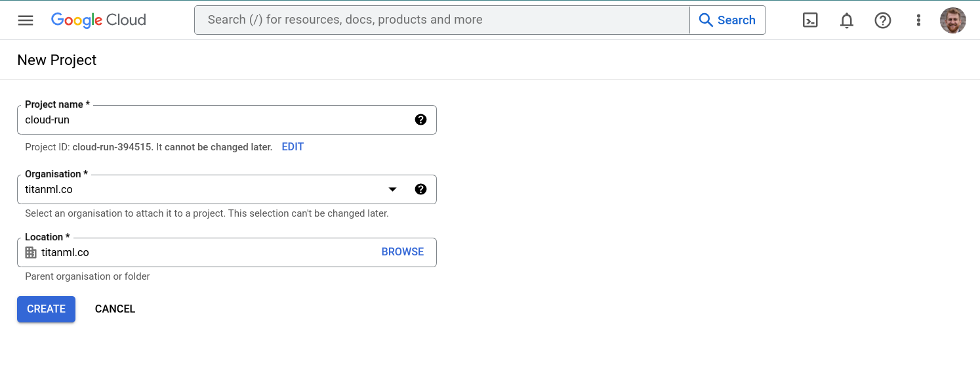The image size is (980, 390).
Task: Activate Cloud Shell terminal icon
Action: (x=810, y=20)
